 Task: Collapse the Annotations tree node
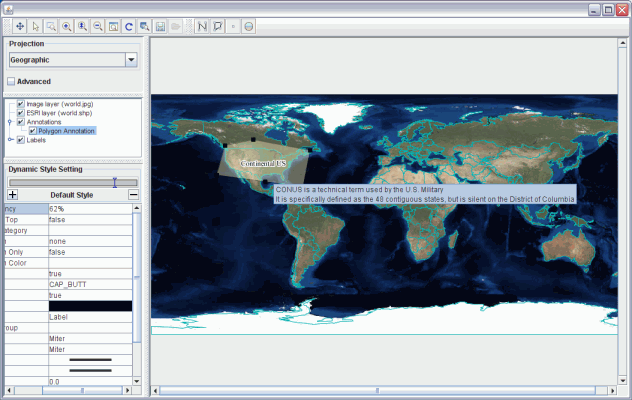pos(10,122)
